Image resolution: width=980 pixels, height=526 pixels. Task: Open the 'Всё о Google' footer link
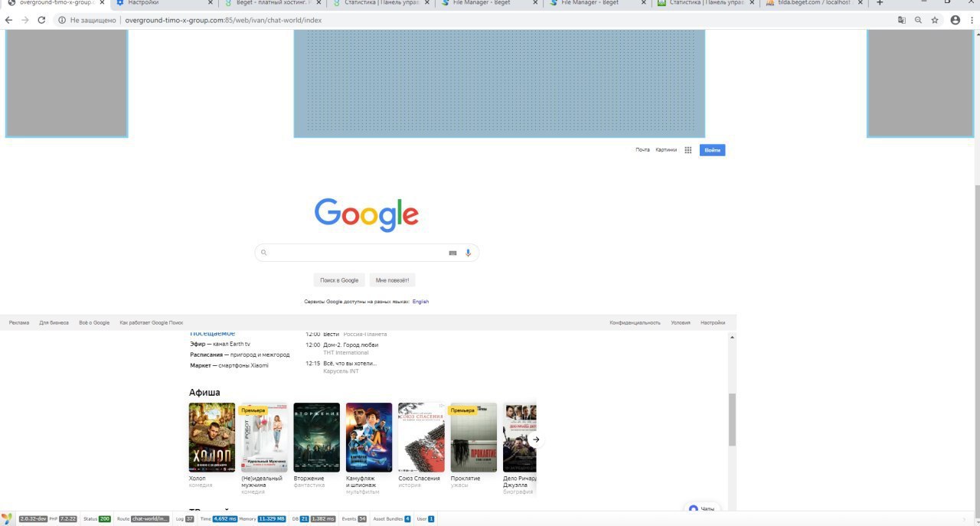pyautogui.click(x=94, y=323)
